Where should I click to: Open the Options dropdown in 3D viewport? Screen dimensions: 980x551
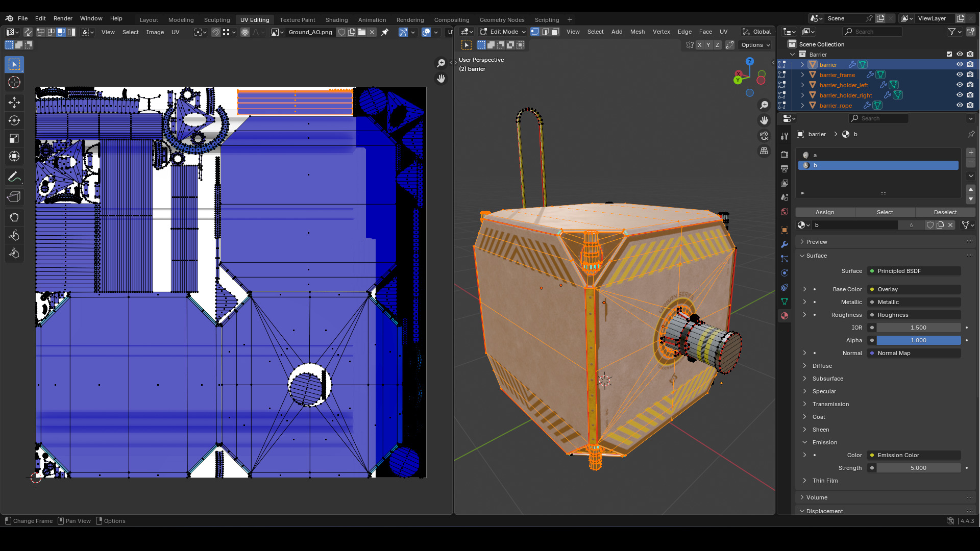point(755,45)
